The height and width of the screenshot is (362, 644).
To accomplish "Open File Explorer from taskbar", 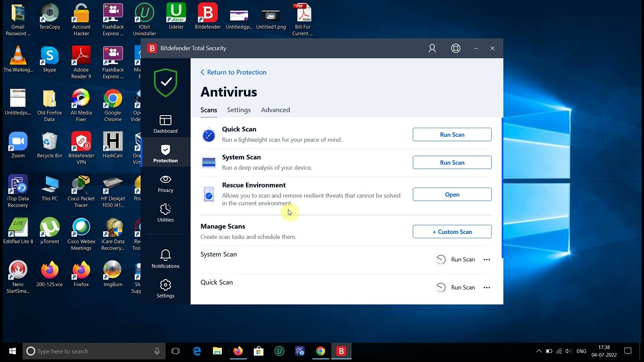I will coord(217,351).
